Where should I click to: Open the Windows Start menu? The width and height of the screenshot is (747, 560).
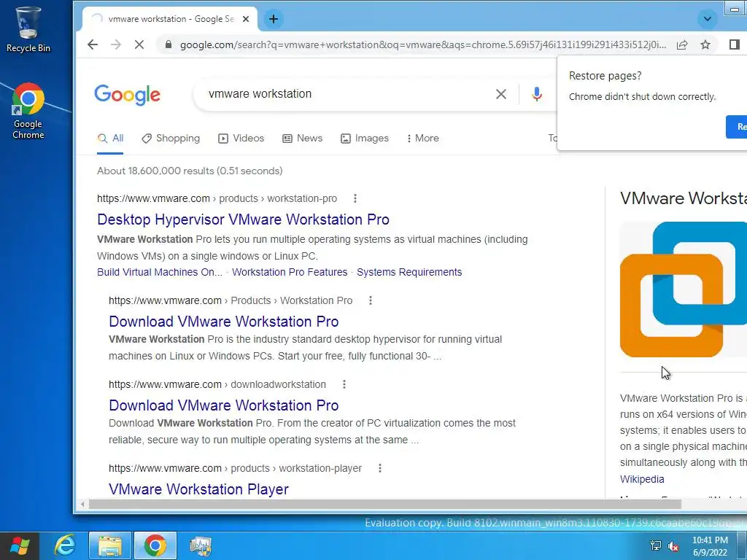pyautogui.click(x=20, y=545)
